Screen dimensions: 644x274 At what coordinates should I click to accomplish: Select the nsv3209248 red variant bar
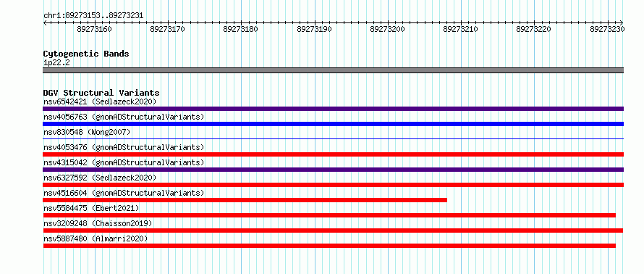click(x=333, y=231)
